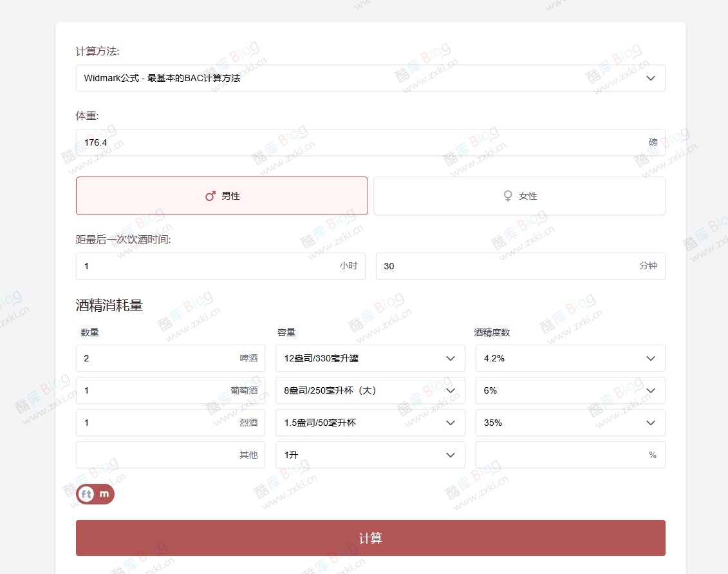
Task: Click the male gender symbol icon
Action: pyautogui.click(x=209, y=195)
